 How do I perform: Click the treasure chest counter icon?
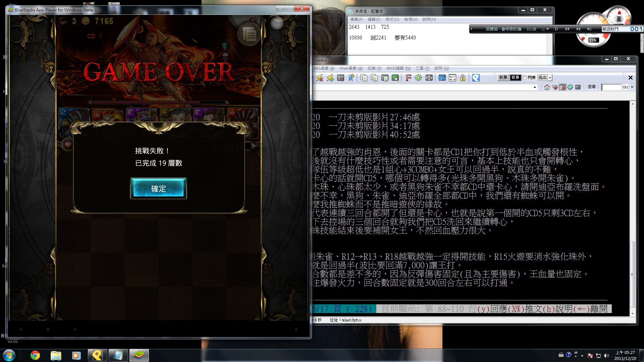[x=63, y=21]
